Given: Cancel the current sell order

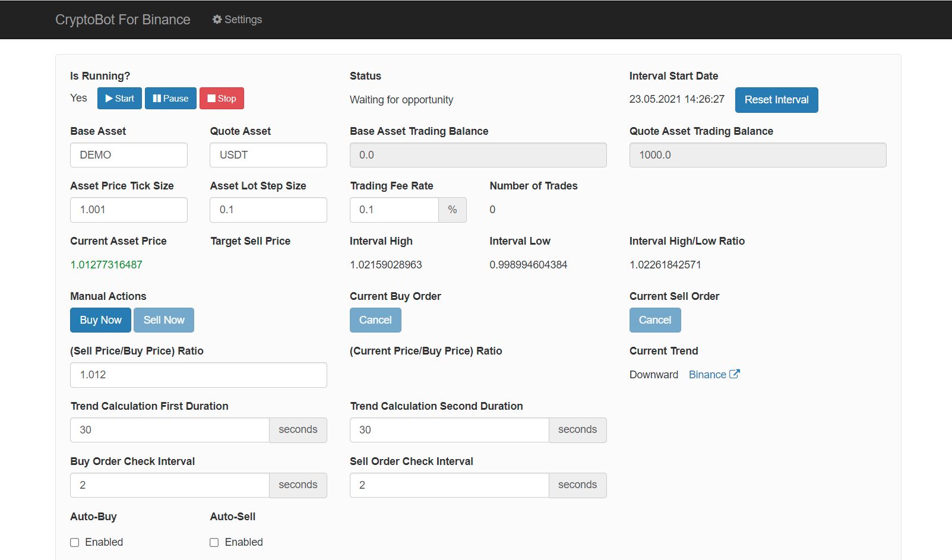Looking at the screenshot, I should [655, 320].
